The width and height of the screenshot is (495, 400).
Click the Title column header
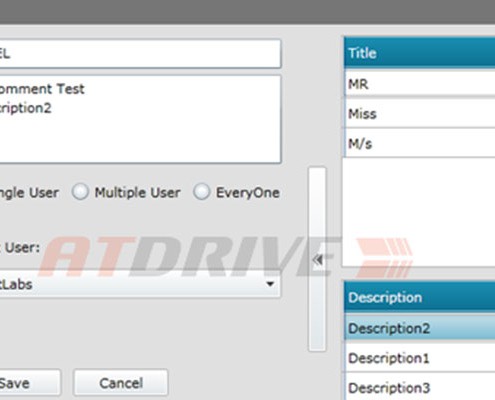point(420,53)
